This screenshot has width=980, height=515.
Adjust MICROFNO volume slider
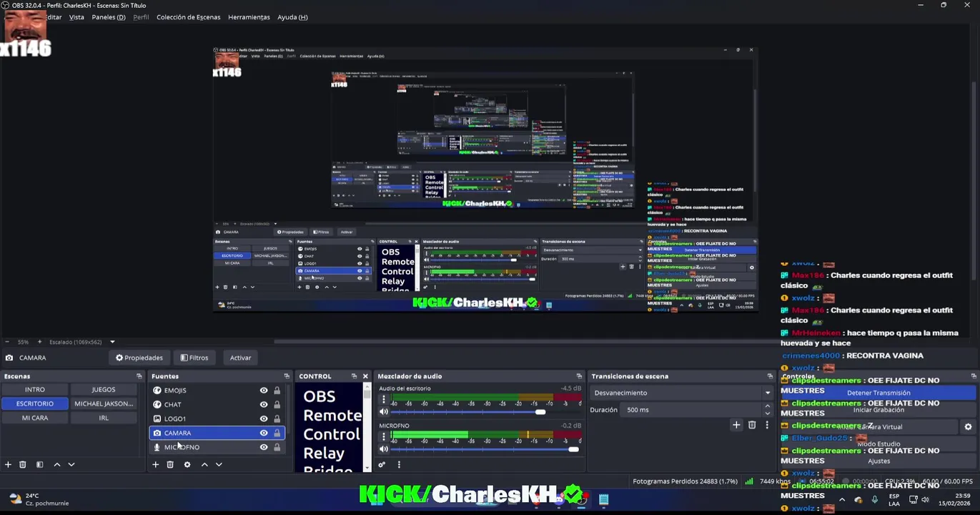click(x=573, y=449)
